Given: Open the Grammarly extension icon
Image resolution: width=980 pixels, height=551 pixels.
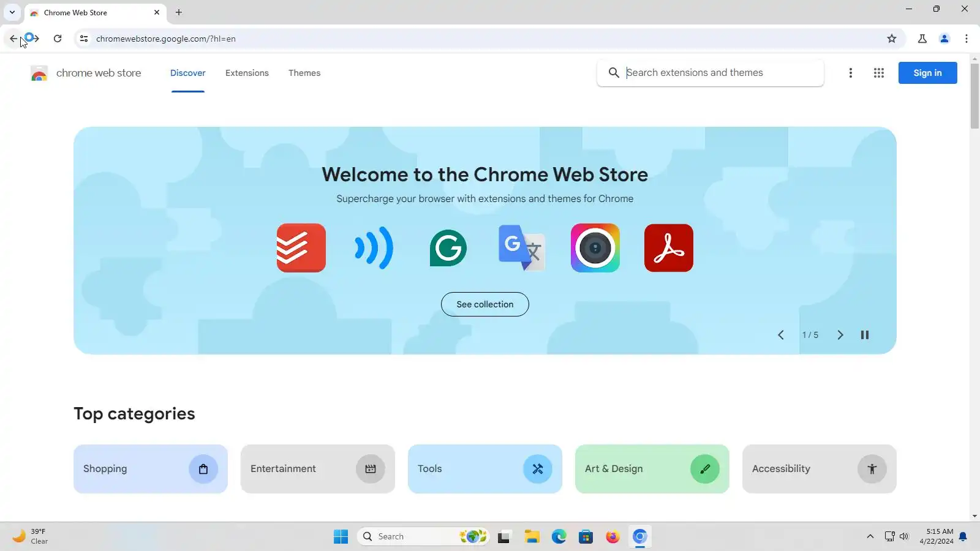Looking at the screenshot, I should [448, 248].
